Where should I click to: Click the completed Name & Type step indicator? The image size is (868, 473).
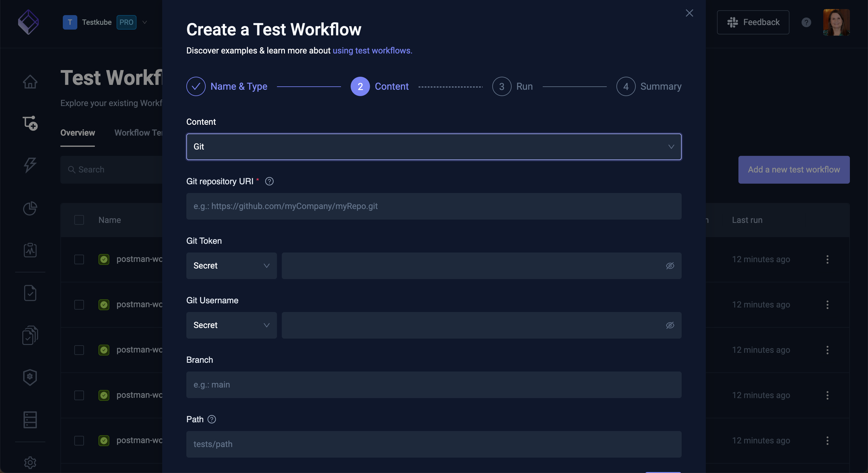[196, 86]
